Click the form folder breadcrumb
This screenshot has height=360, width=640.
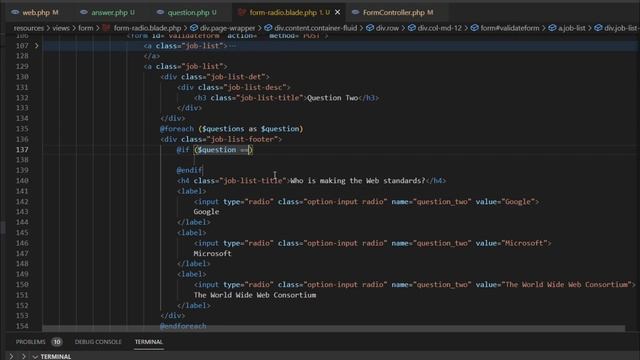(x=86, y=28)
